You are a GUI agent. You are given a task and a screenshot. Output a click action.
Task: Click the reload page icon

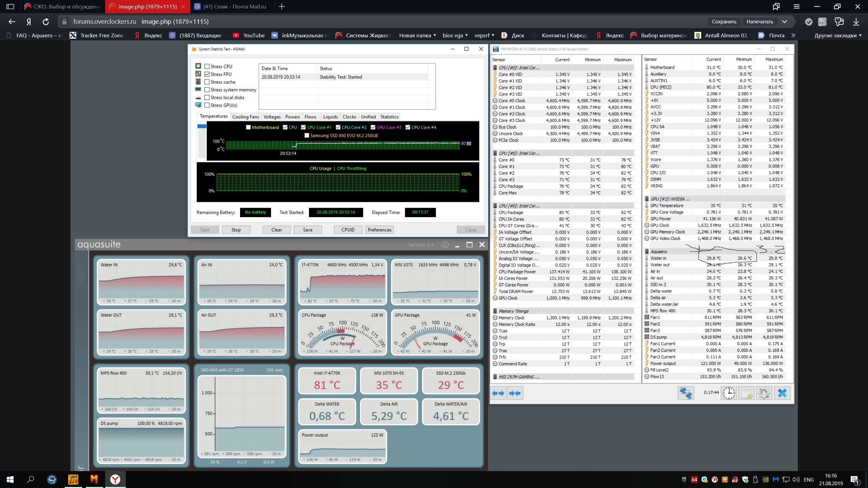[x=46, y=22]
